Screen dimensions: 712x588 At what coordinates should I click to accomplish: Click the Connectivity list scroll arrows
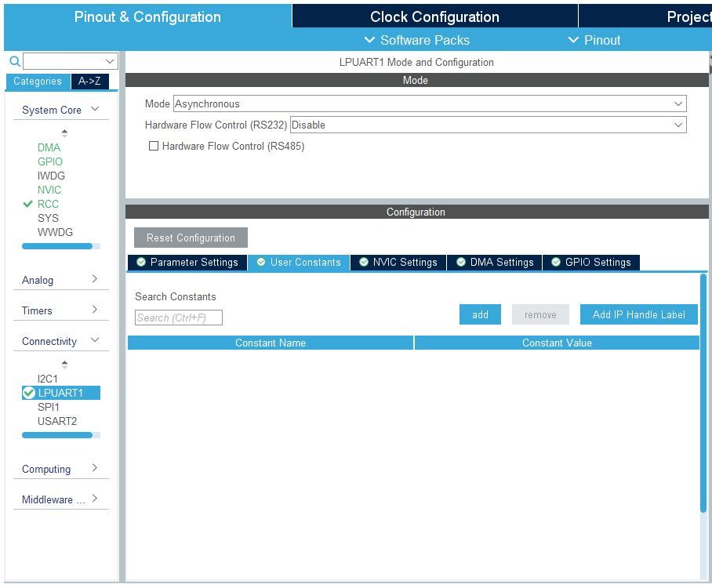coord(64,364)
